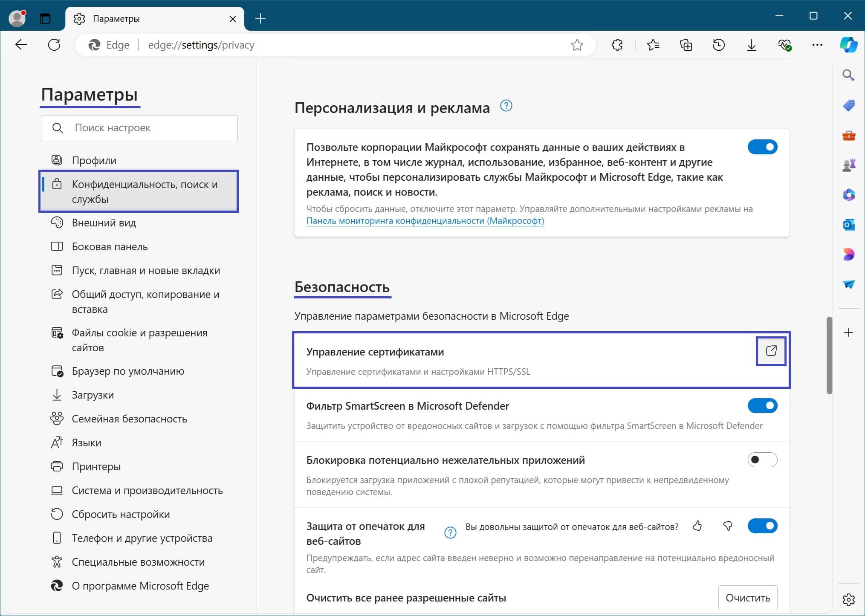Click Очистить button for allowed sites

[x=748, y=598]
